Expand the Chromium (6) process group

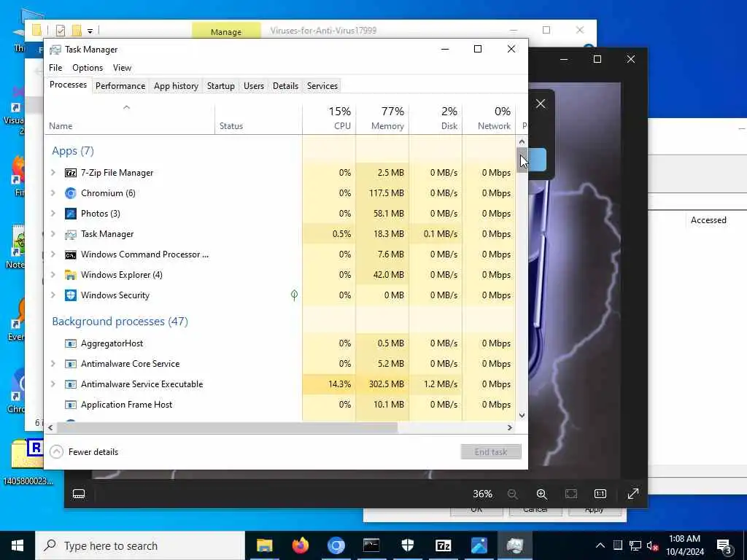[x=53, y=193]
